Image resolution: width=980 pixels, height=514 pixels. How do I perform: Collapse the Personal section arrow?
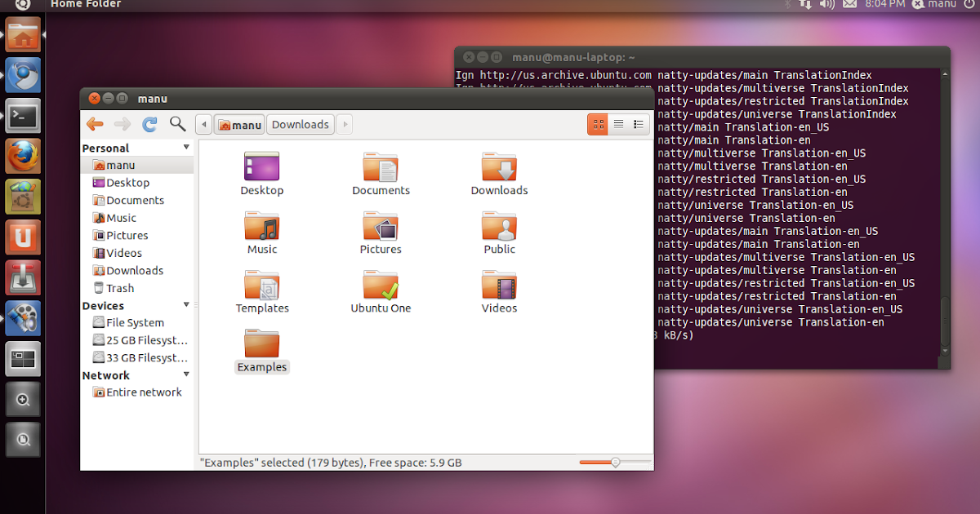click(x=186, y=147)
